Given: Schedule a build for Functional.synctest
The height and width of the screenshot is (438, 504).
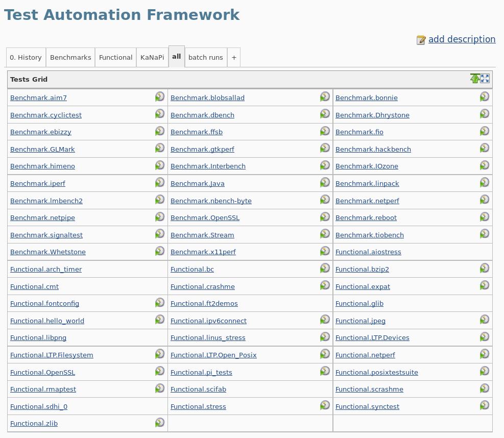Looking at the screenshot, I should tap(485, 405).
